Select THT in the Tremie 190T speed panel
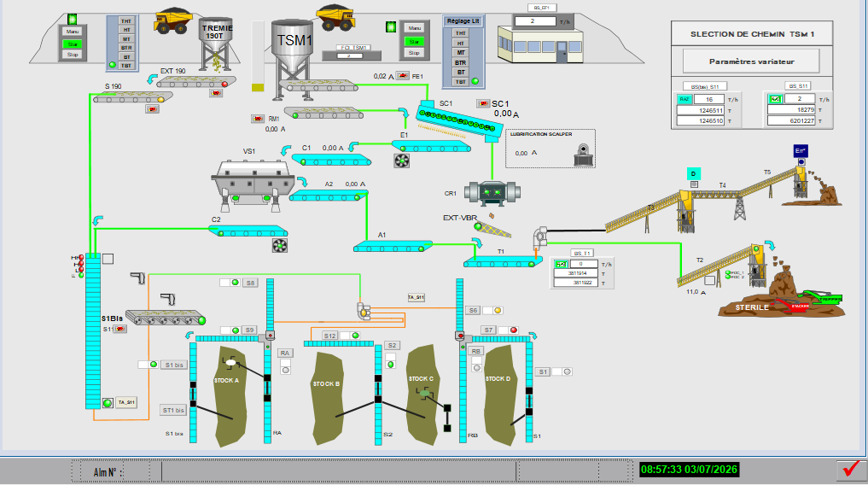 tap(127, 21)
